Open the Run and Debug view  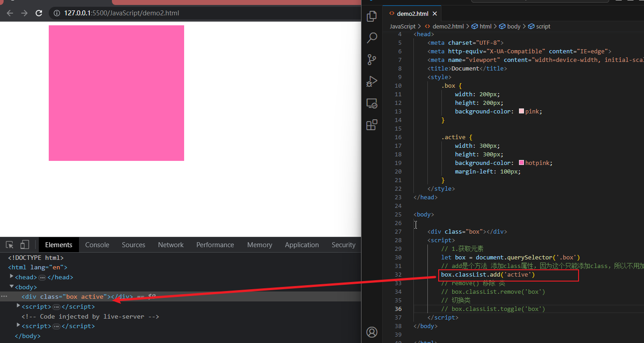click(x=372, y=82)
